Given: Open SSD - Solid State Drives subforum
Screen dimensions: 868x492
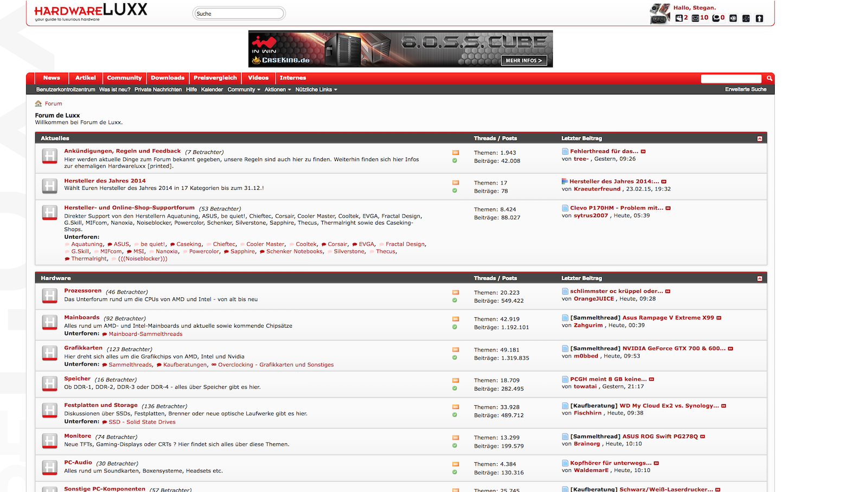Looking at the screenshot, I should click(142, 422).
